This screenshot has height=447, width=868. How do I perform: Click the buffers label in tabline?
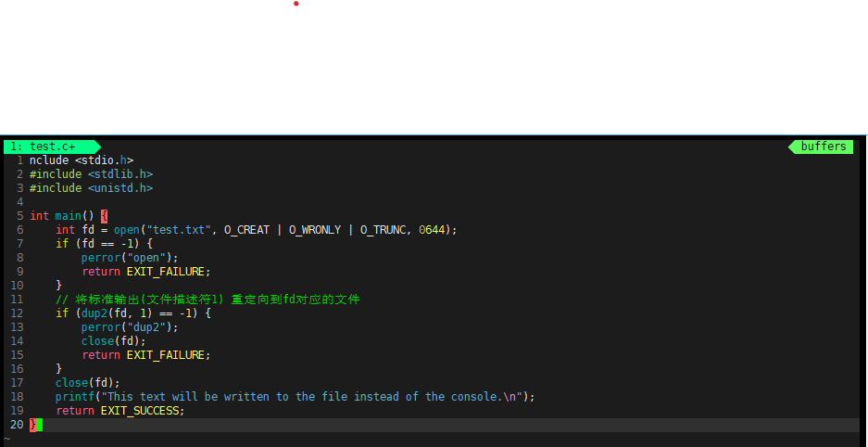[824, 147]
